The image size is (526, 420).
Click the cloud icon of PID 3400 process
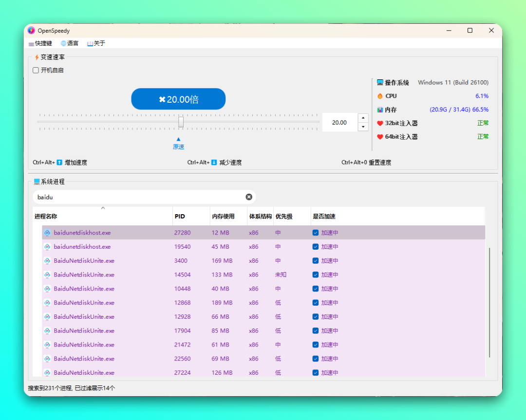(47, 261)
